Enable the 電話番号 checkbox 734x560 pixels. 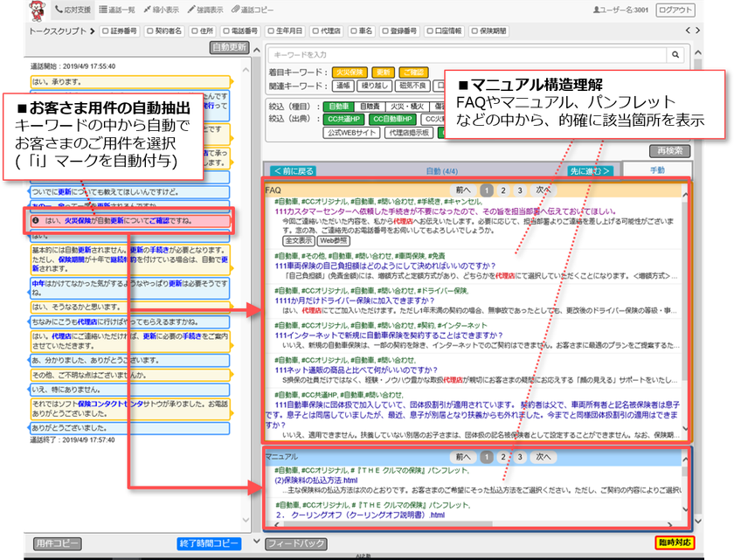tap(225, 29)
